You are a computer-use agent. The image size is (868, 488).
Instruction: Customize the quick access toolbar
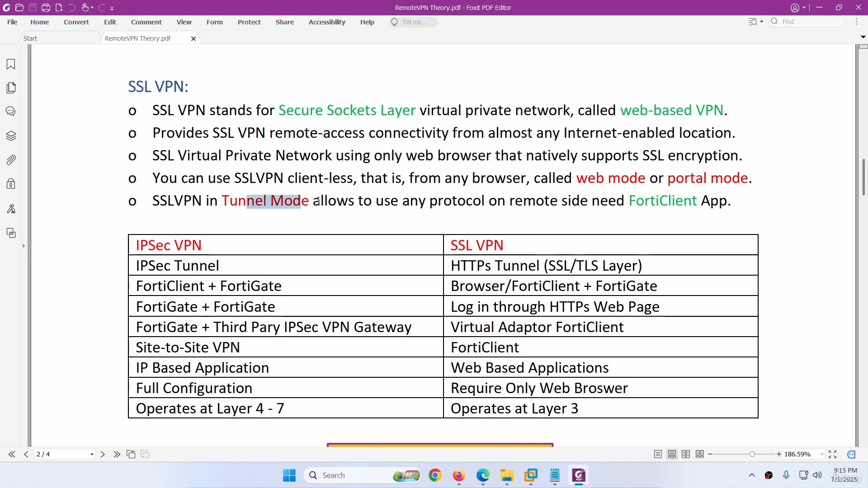pos(112,8)
